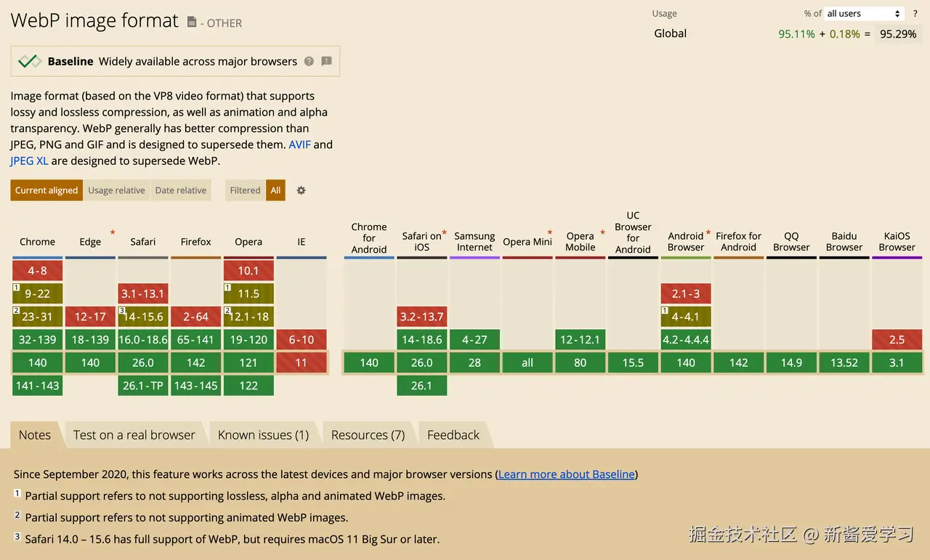Screen dimensions: 930x560
Task: Click Opera version 11.5 cell
Action: pos(248,293)
